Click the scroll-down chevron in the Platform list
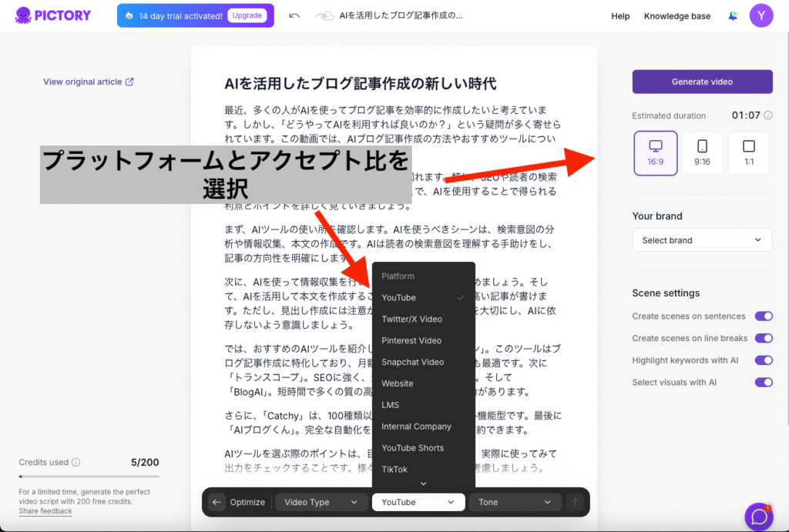The image size is (789, 532). [x=423, y=483]
